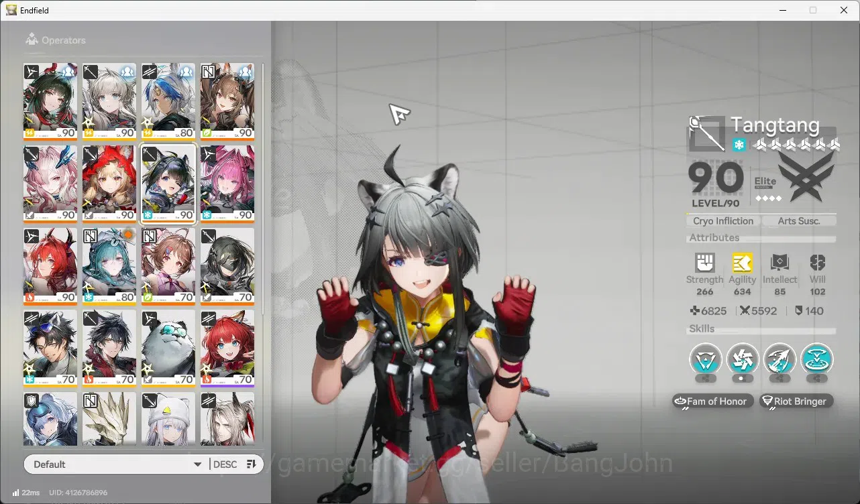The image size is (860, 504).
Task: Select the brown-haired level 70 operator with pink tie
Action: tap(168, 266)
